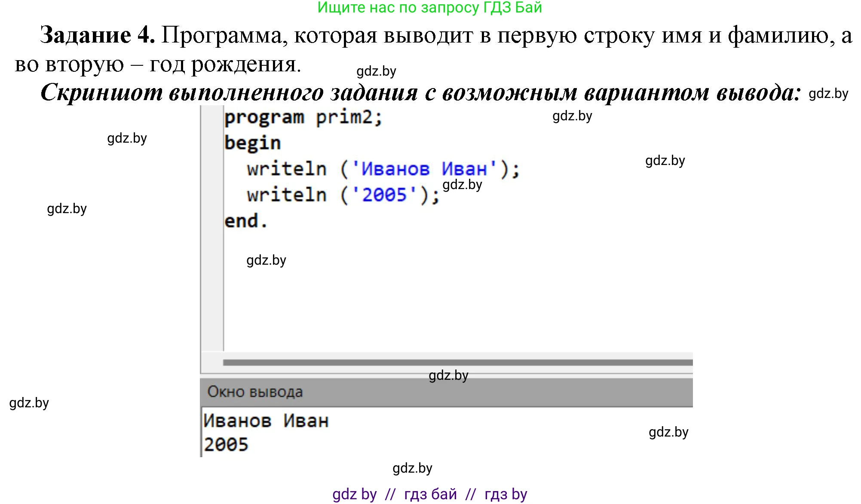Open the 'гдз by' link at the bottom

506,494
